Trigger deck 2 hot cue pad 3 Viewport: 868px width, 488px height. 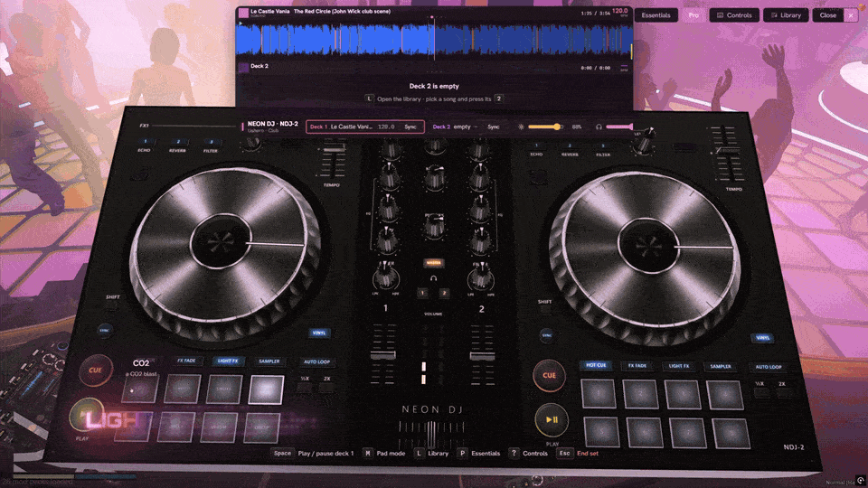(x=682, y=395)
